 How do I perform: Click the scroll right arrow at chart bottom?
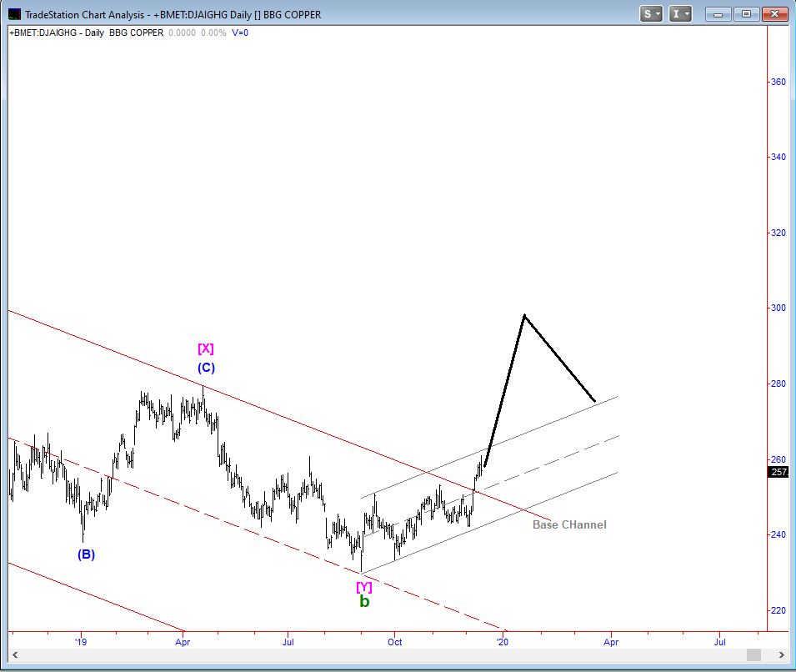[782, 655]
